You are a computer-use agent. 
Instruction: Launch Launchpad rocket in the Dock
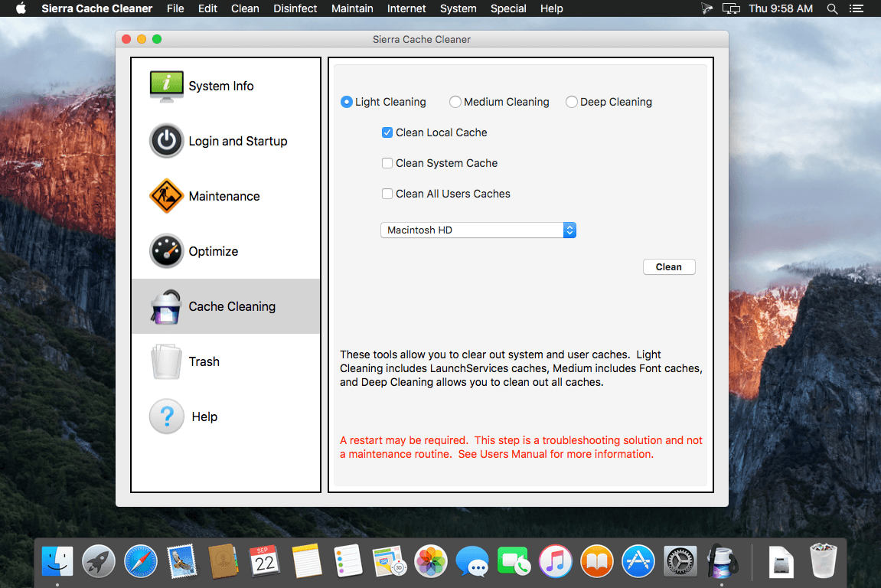[x=99, y=561]
